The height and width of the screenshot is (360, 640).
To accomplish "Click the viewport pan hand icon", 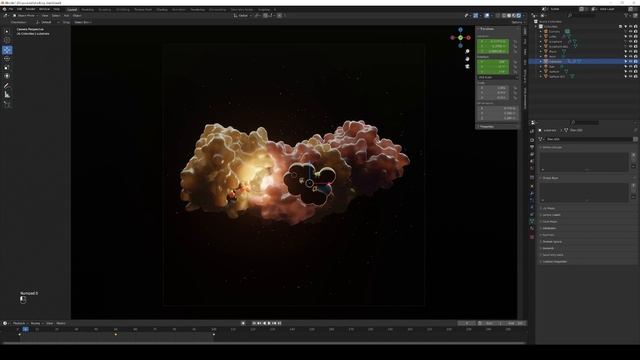I will tap(467, 59).
